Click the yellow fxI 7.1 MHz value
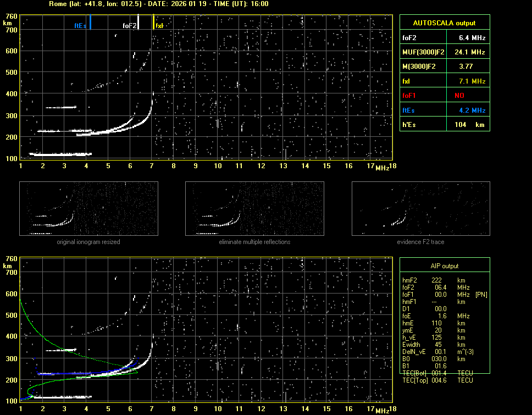 click(x=472, y=81)
